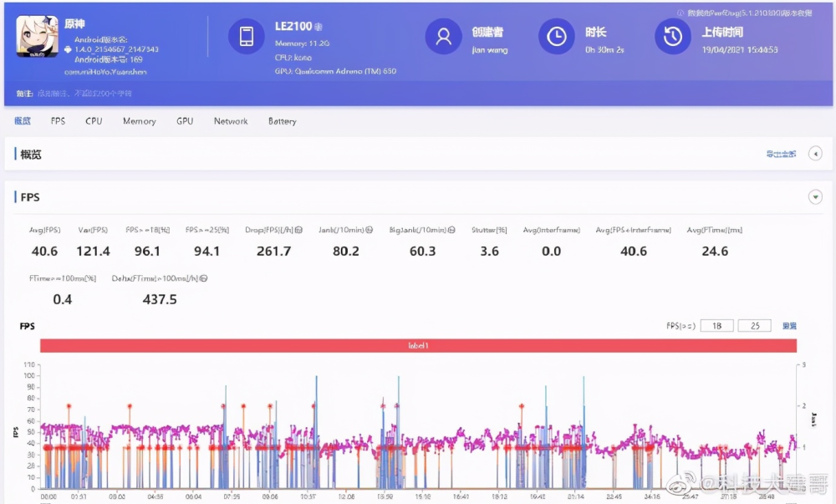Click the reset link beside FPS thresholds

[x=790, y=325]
